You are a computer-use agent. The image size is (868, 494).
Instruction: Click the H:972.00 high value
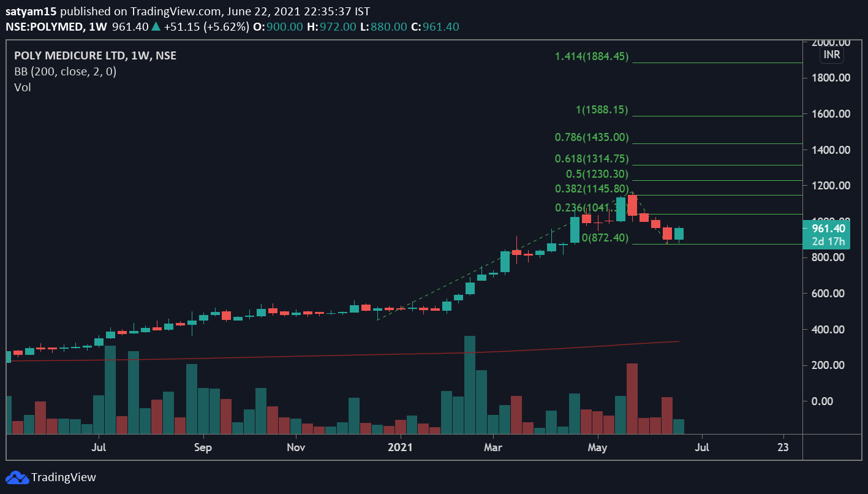click(331, 27)
